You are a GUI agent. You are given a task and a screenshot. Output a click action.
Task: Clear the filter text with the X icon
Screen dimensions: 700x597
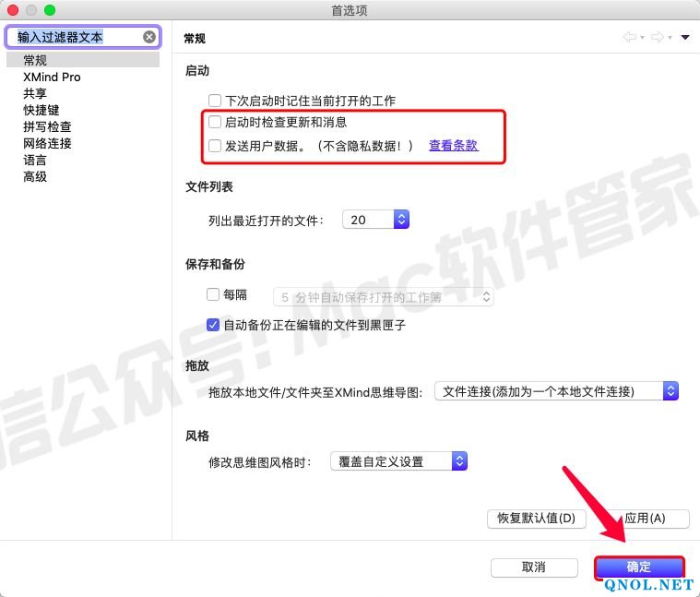click(148, 37)
